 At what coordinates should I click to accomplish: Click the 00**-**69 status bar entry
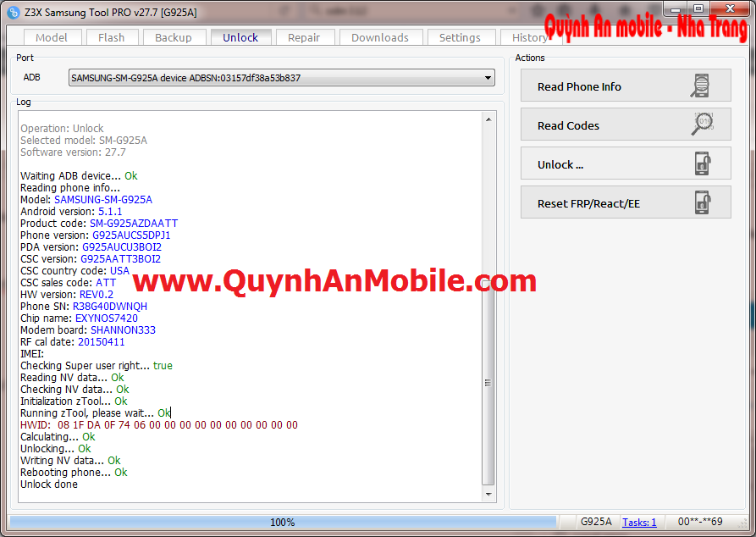pyautogui.click(x=700, y=522)
